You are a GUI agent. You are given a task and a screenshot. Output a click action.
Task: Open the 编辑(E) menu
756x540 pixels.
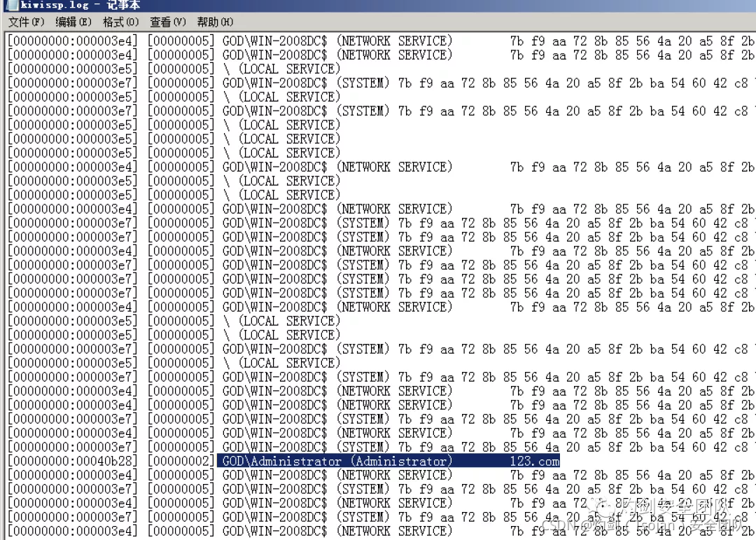point(73,22)
